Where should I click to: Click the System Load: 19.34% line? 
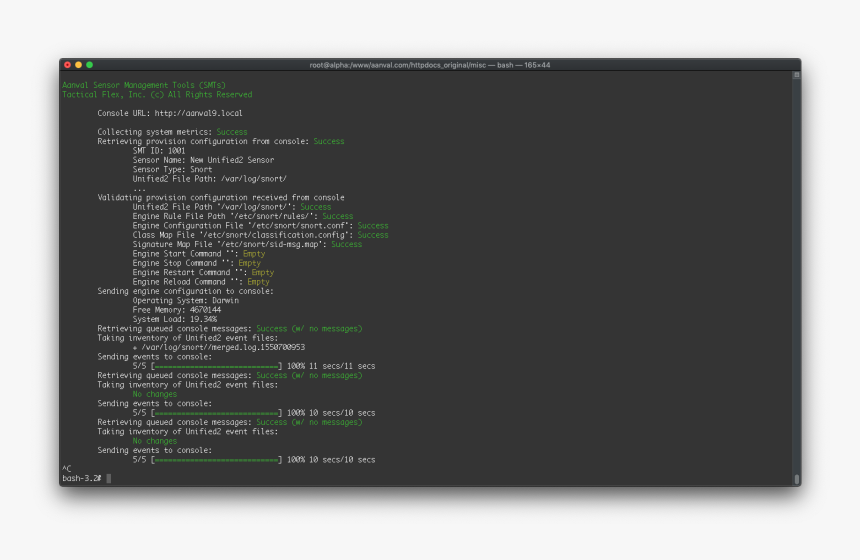174,319
